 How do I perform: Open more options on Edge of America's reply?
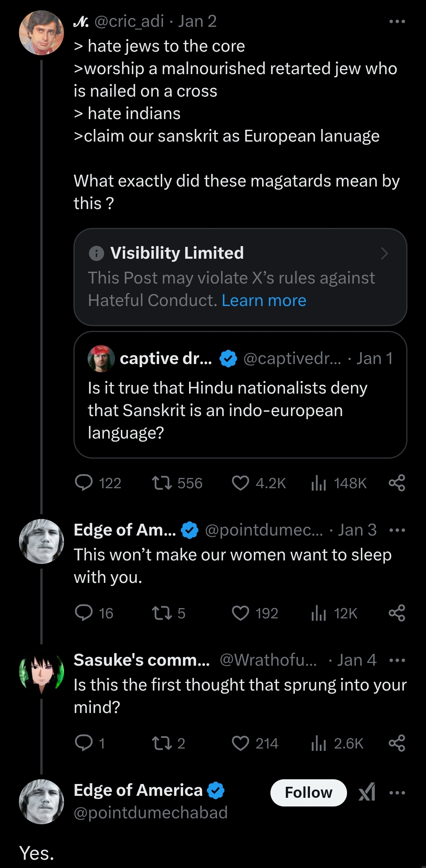397,530
